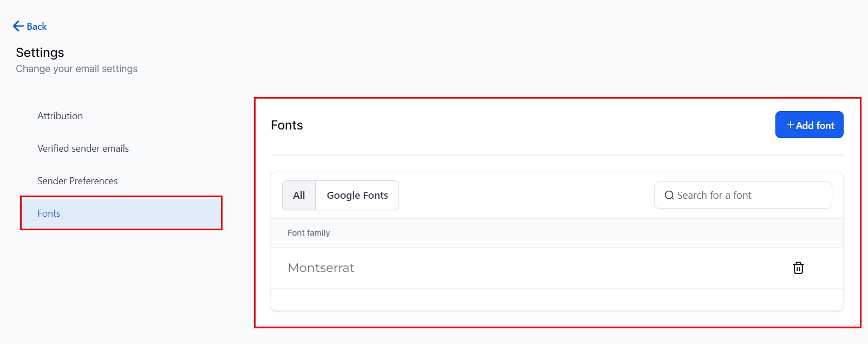868x344 pixels.
Task: Click the magnifier icon in font search
Action: click(669, 196)
